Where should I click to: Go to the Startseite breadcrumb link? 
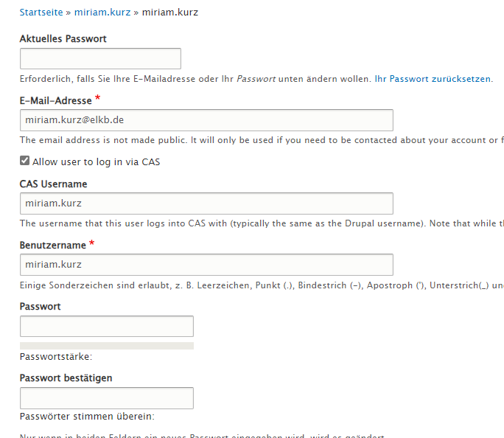pos(41,13)
